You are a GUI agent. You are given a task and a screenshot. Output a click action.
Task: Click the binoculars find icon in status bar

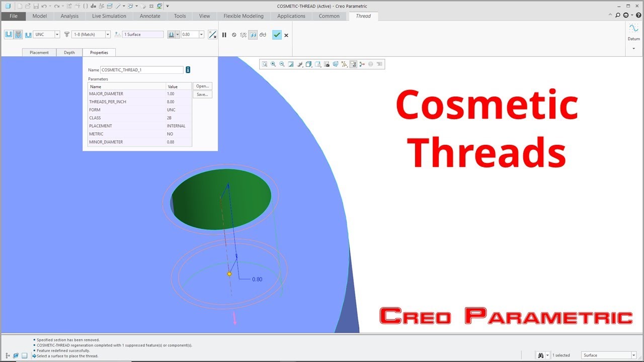541,355
